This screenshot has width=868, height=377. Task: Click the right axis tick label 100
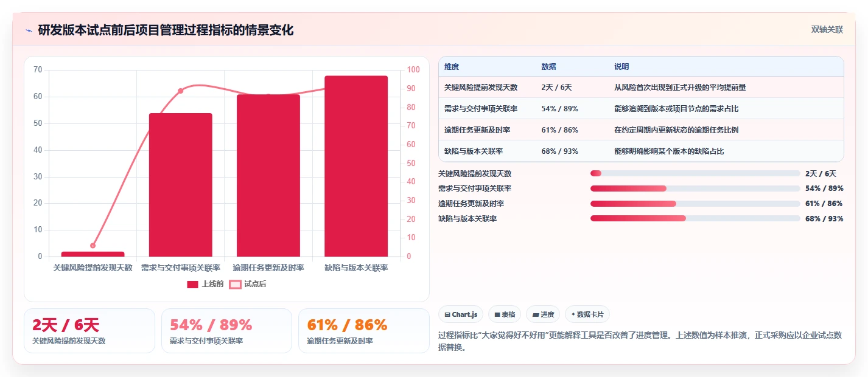[x=413, y=70]
